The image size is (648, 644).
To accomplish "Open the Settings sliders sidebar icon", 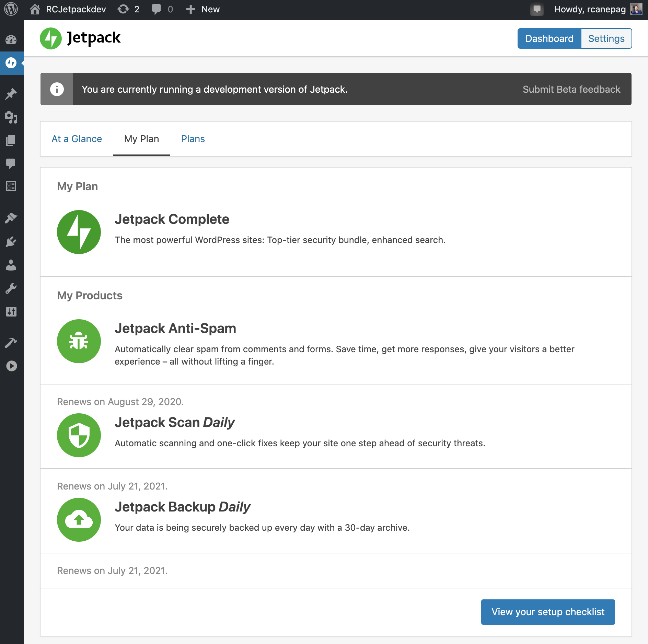I will coord(11,312).
